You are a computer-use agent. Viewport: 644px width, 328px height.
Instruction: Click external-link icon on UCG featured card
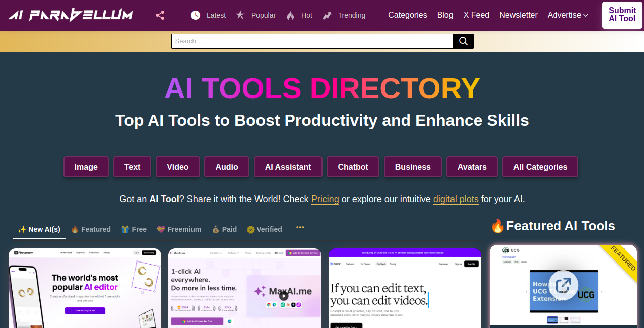563,285
